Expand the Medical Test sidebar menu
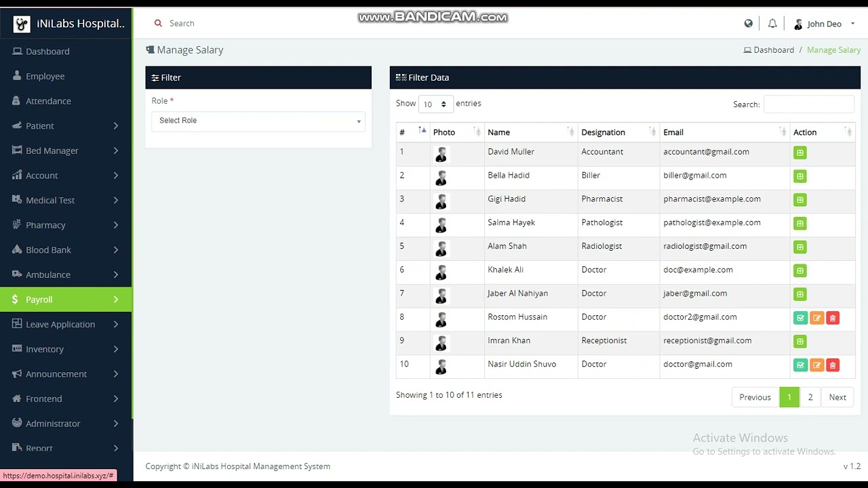868x488 pixels. [x=66, y=201]
